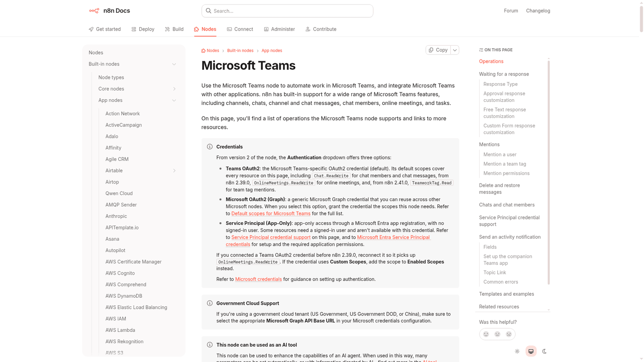Image resolution: width=644 pixels, height=362 pixels.
Task: Click the Build tools icon
Action: [x=168, y=29]
